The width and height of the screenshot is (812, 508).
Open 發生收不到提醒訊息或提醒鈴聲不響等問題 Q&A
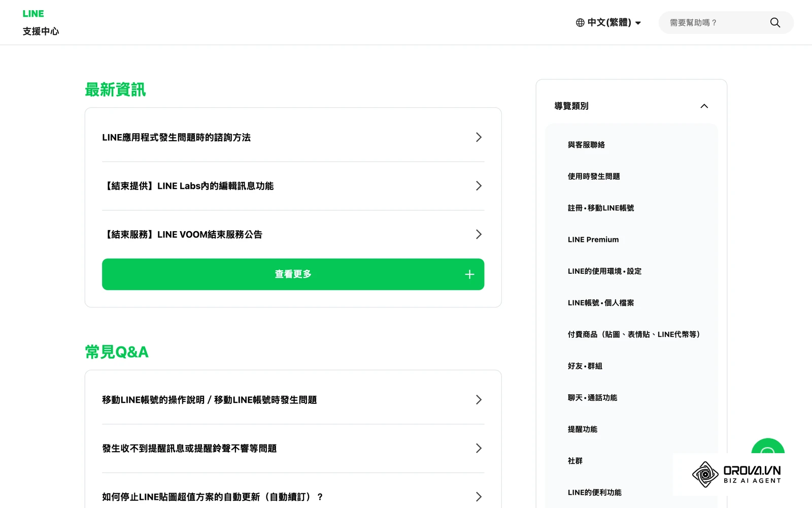(293, 448)
